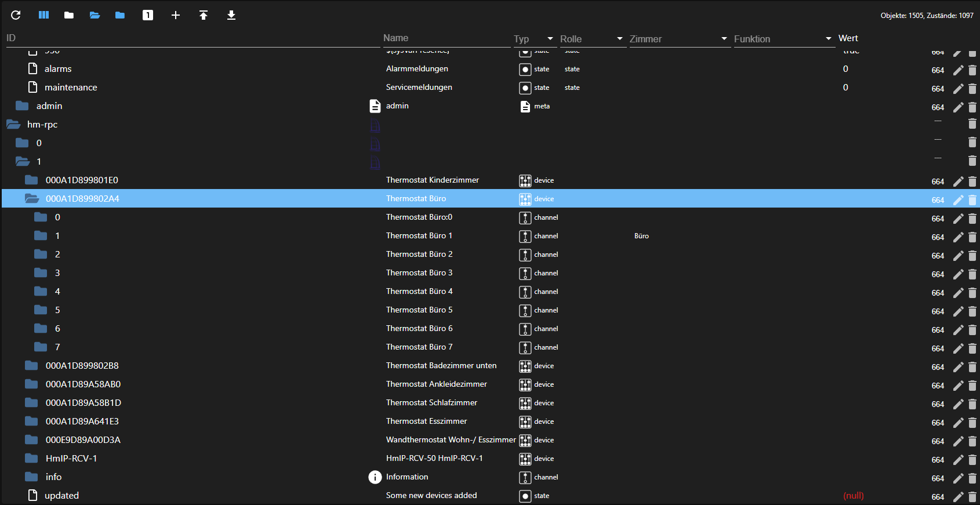Screen dimensions: 980x505
Task: Toggle the expert mode number icon
Action: pyautogui.click(x=148, y=15)
